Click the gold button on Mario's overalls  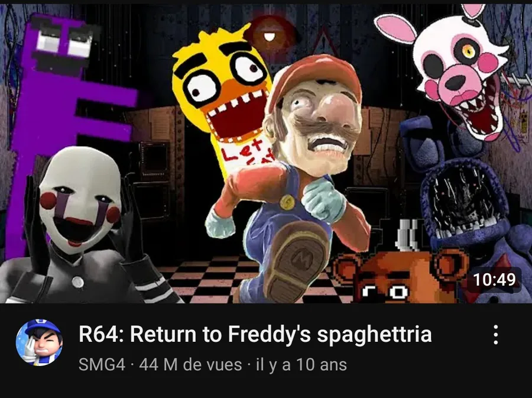(x=287, y=202)
